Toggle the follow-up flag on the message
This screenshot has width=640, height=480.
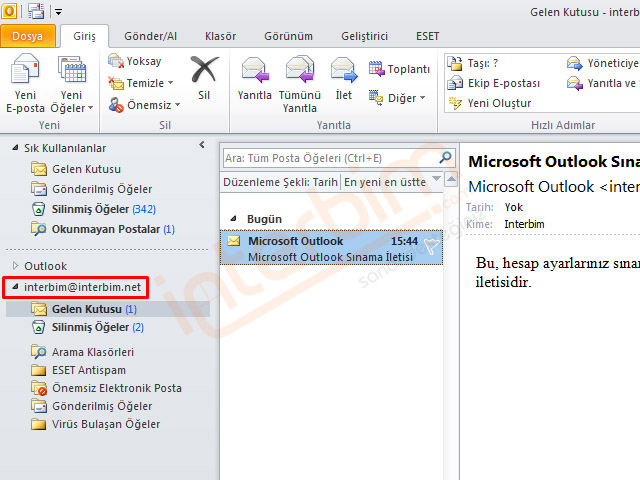click(431, 247)
